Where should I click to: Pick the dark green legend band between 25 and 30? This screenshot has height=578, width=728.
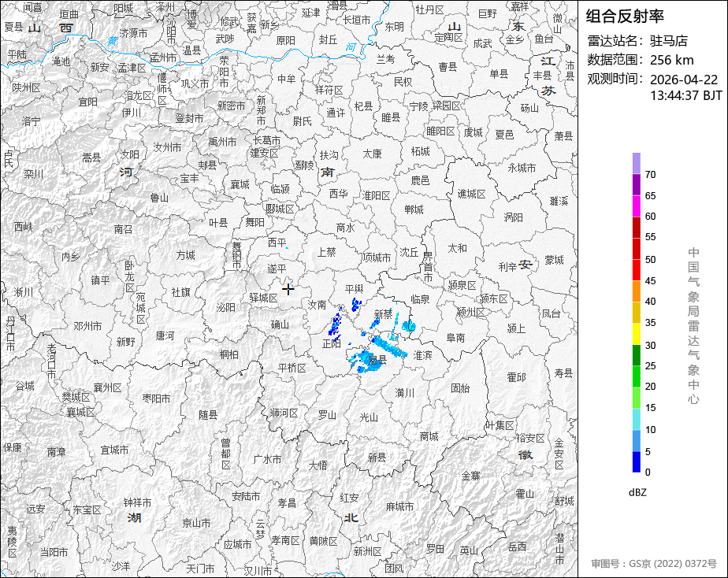[636, 355]
